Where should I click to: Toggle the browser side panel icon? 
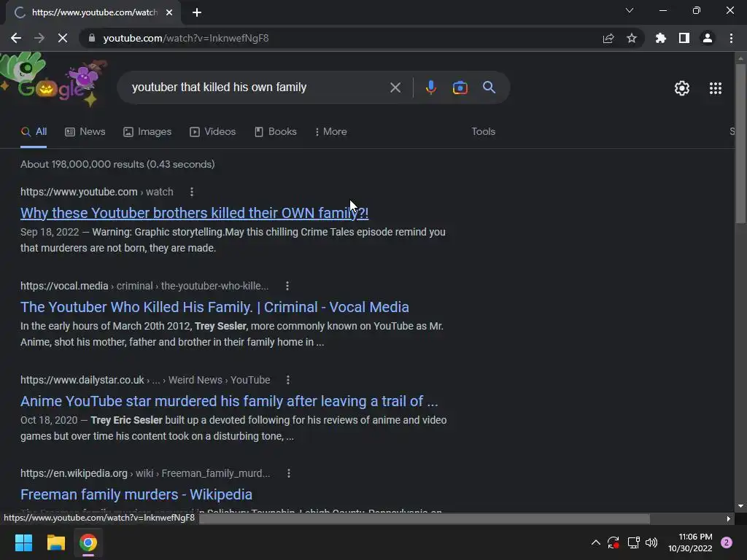pos(684,38)
